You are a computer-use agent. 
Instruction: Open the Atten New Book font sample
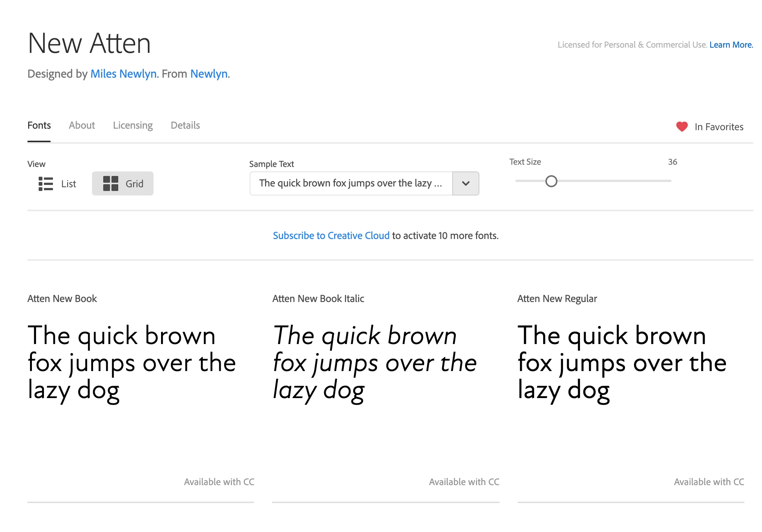coord(131,363)
